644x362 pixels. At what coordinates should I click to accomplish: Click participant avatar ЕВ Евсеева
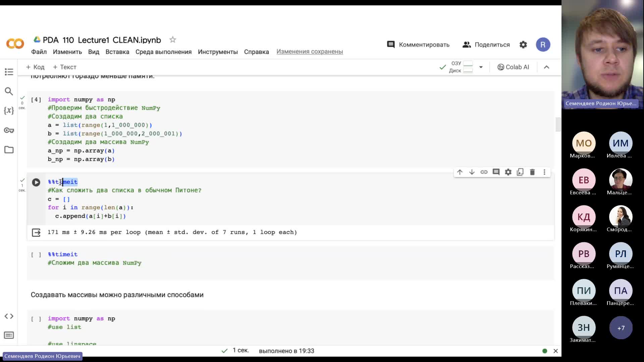click(584, 180)
